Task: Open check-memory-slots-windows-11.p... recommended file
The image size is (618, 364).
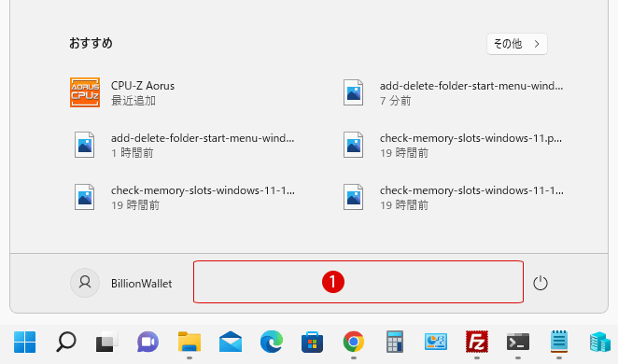Action: 453,145
